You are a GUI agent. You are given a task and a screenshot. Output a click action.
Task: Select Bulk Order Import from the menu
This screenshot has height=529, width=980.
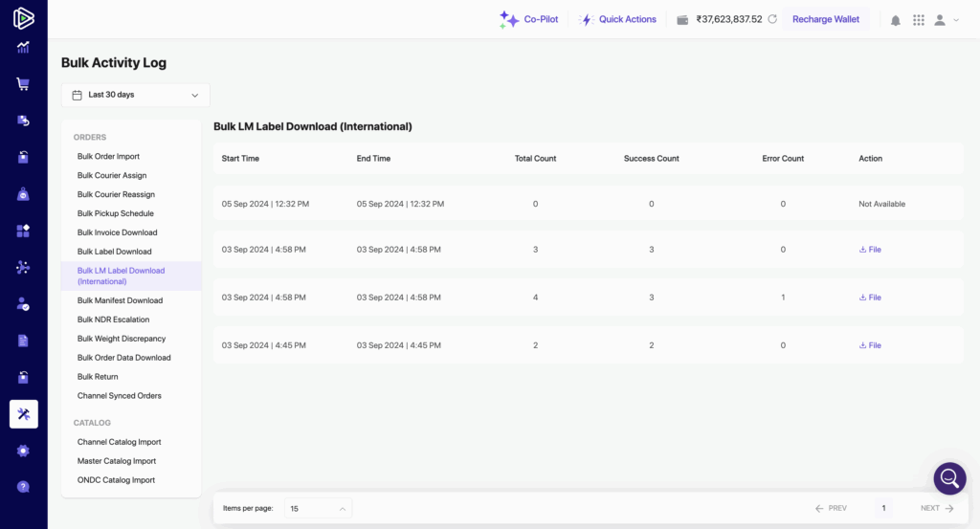(x=108, y=157)
